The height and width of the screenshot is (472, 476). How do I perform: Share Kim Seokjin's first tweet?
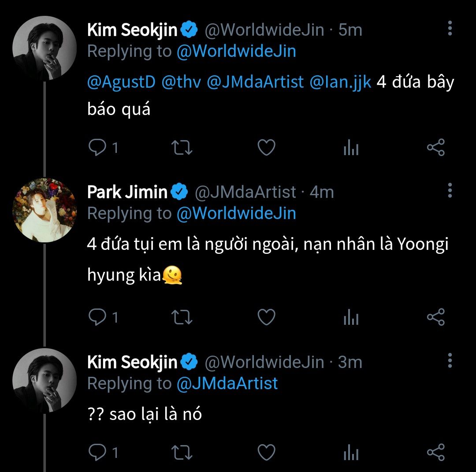click(436, 148)
